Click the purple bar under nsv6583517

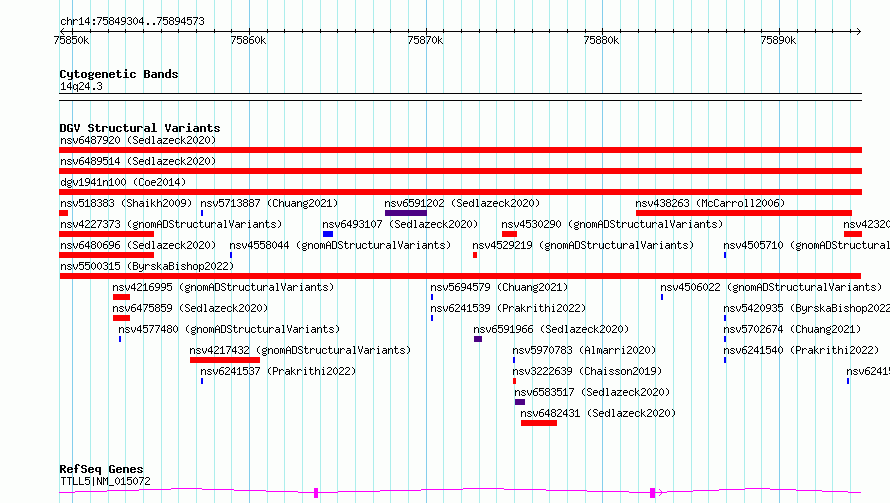click(x=520, y=402)
